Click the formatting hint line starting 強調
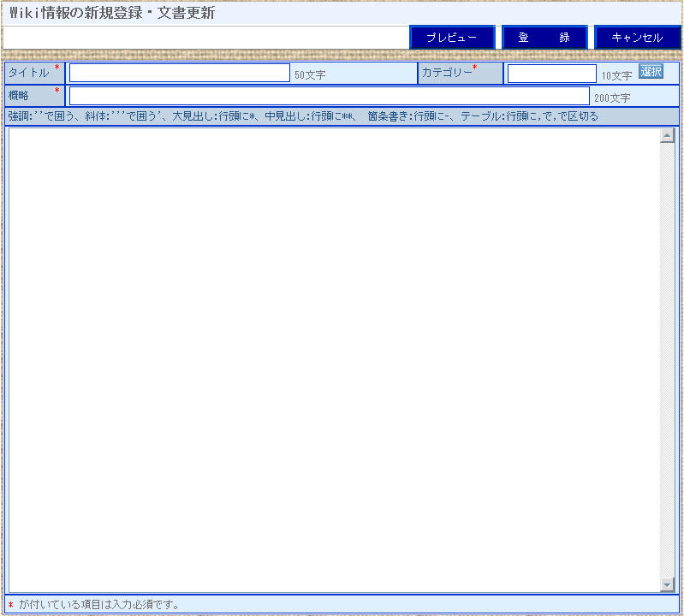This screenshot has width=684, height=616. [x=303, y=116]
